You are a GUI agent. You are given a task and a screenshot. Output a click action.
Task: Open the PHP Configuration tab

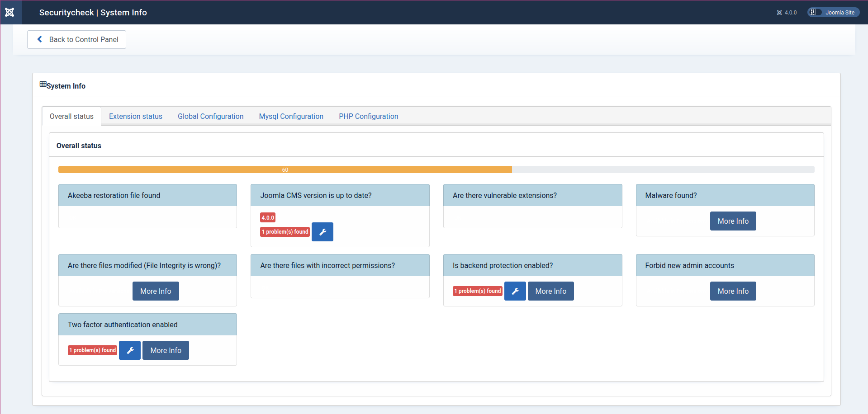368,116
